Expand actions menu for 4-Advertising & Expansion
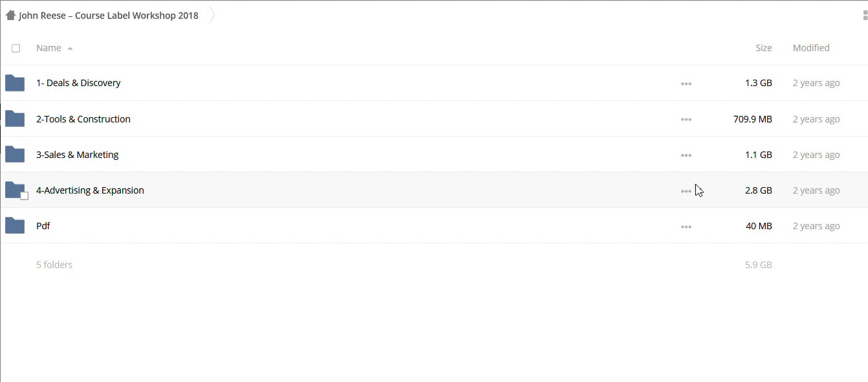 (686, 191)
